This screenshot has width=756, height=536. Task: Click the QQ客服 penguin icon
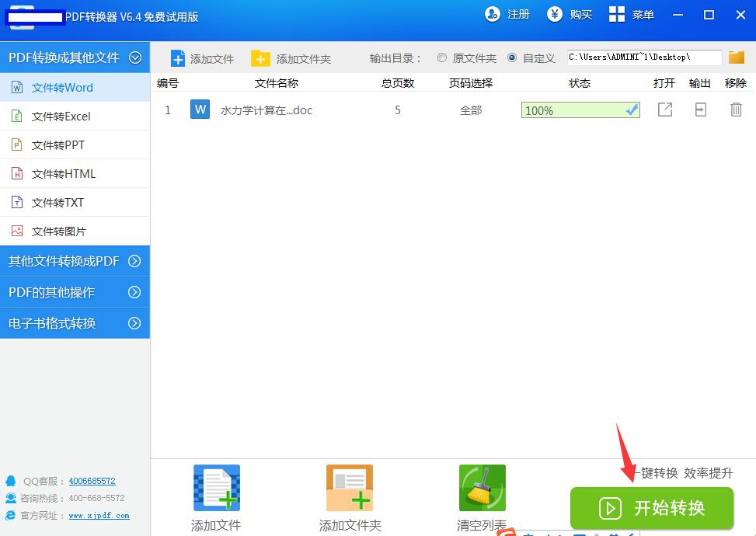coord(11,481)
